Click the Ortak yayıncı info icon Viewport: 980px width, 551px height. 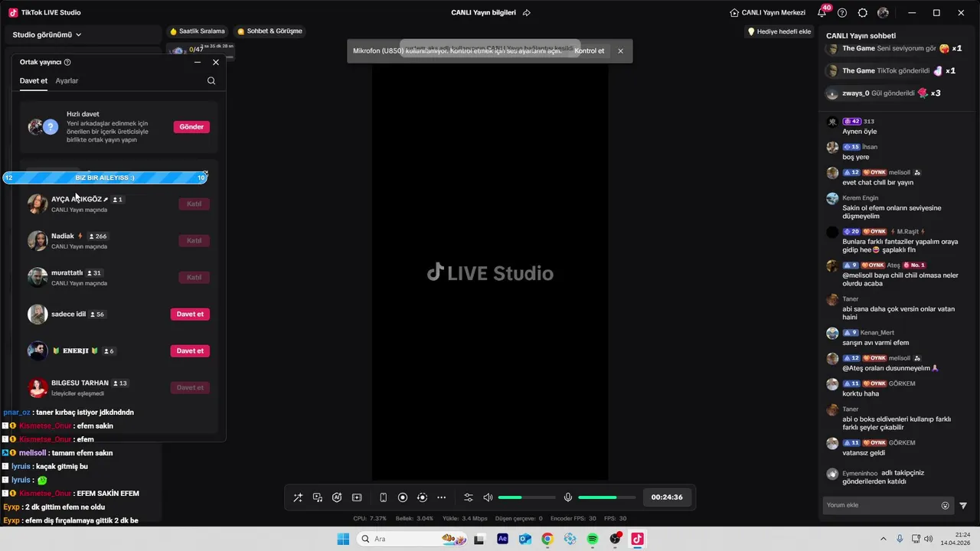click(67, 62)
